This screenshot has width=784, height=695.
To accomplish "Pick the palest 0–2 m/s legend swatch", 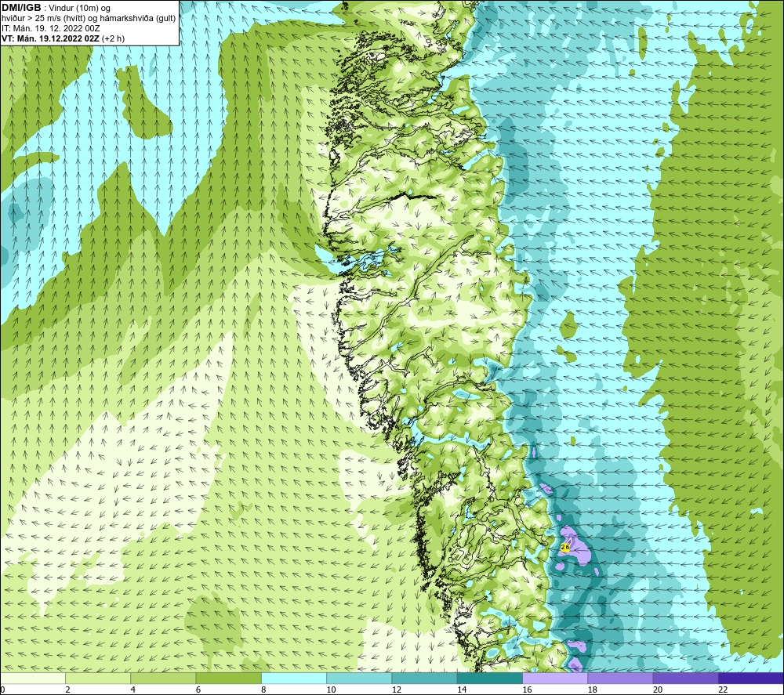I will click(x=32, y=678).
